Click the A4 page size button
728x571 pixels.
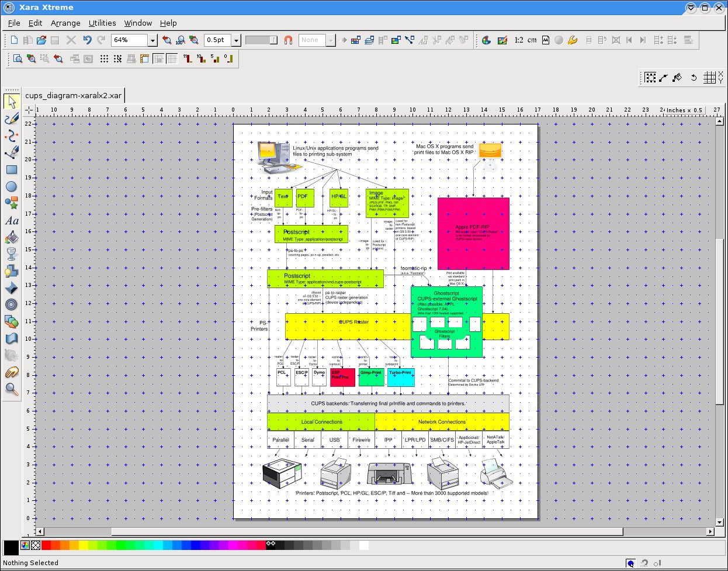(546, 40)
